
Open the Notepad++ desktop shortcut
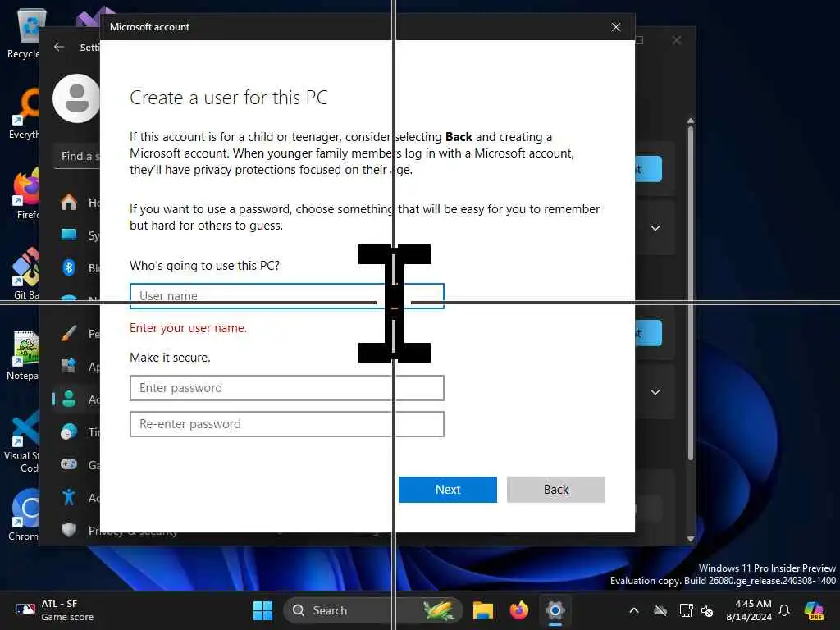click(24, 354)
